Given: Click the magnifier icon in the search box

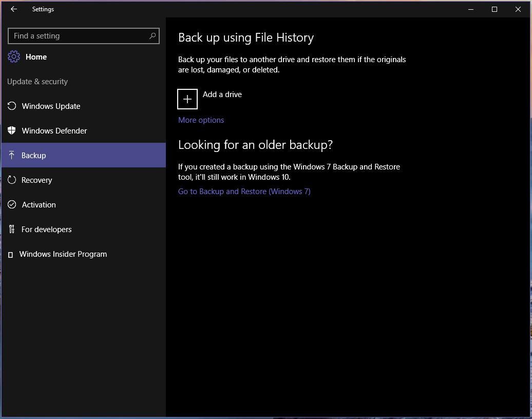Looking at the screenshot, I should pos(153,36).
